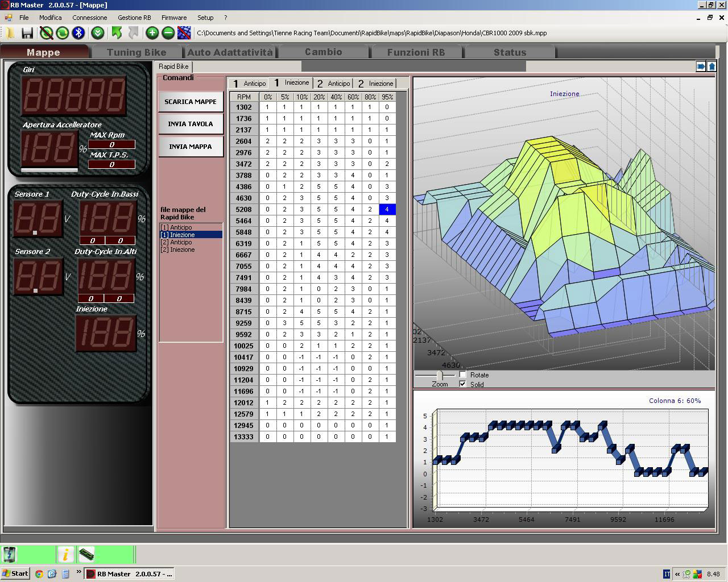Screen dimensions: 728x582
Task: Click the Zoom slider under the 3D chart
Action: click(x=439, y=375)
